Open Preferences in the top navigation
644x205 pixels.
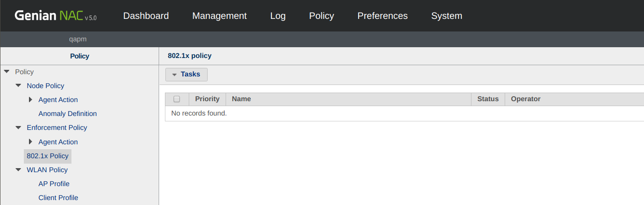tap(382, 16)
